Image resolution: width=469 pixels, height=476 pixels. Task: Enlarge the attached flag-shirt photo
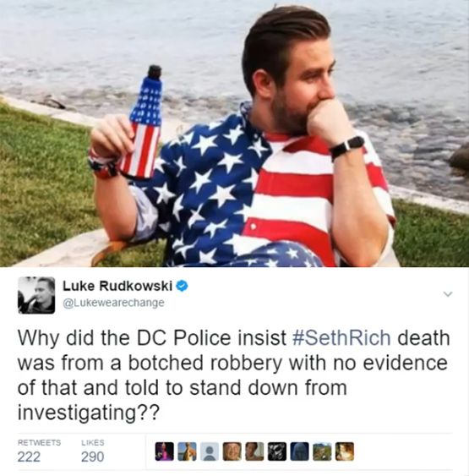click(235, 134)
